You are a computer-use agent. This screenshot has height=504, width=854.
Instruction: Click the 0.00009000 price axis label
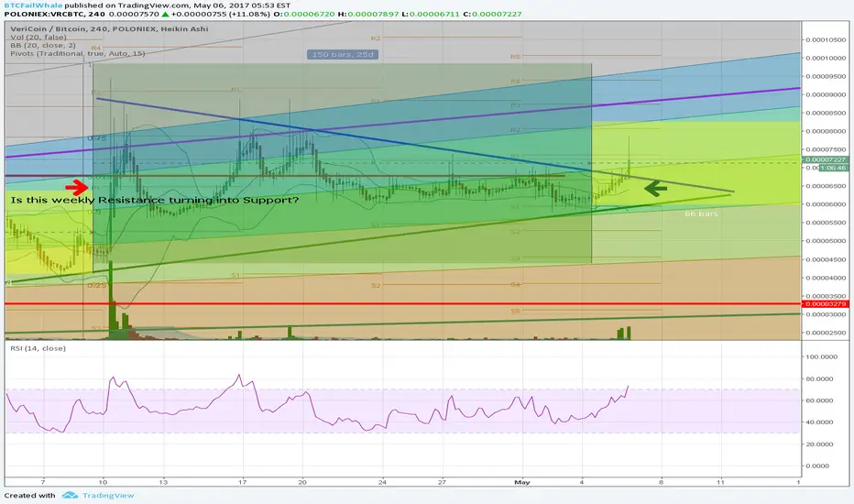pyautogui.click(x=827, y=94)
